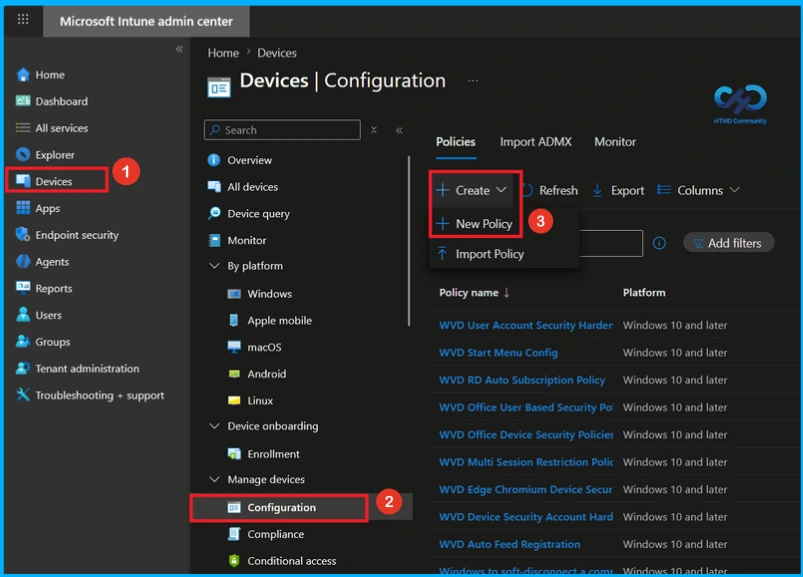Select Devices in the left navigation
This screenshot has height=577, width=803.
[54, 181]
